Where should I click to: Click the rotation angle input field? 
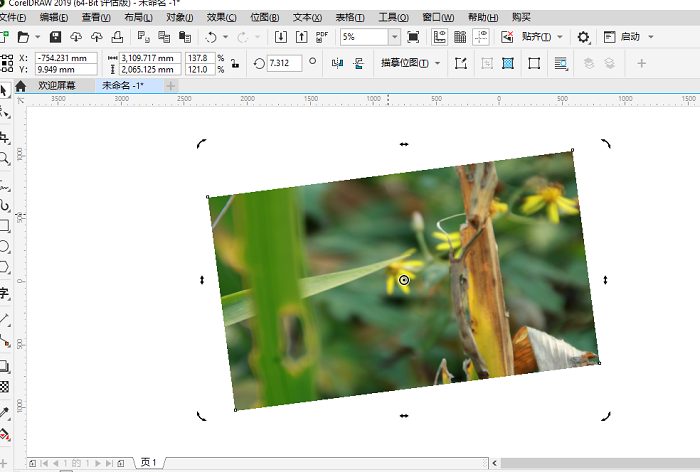[x=284, y=63]
